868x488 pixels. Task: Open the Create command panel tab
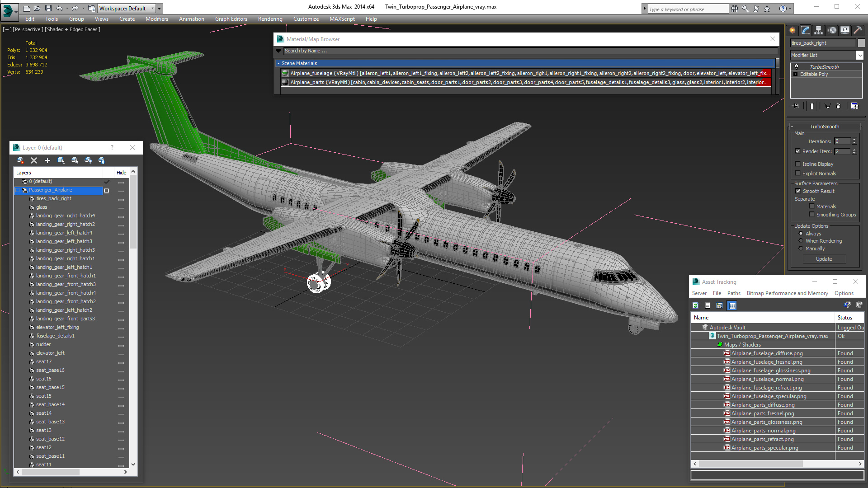point(792,30)
